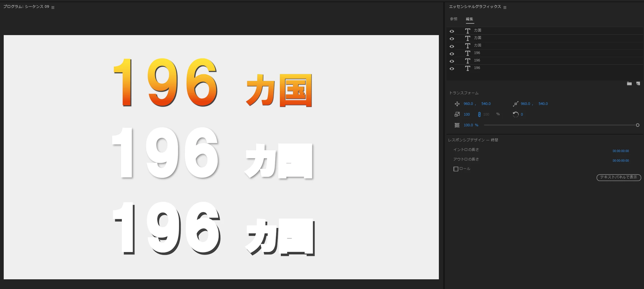Edit the イントロの長さ timecode

(x=621, y=151)
